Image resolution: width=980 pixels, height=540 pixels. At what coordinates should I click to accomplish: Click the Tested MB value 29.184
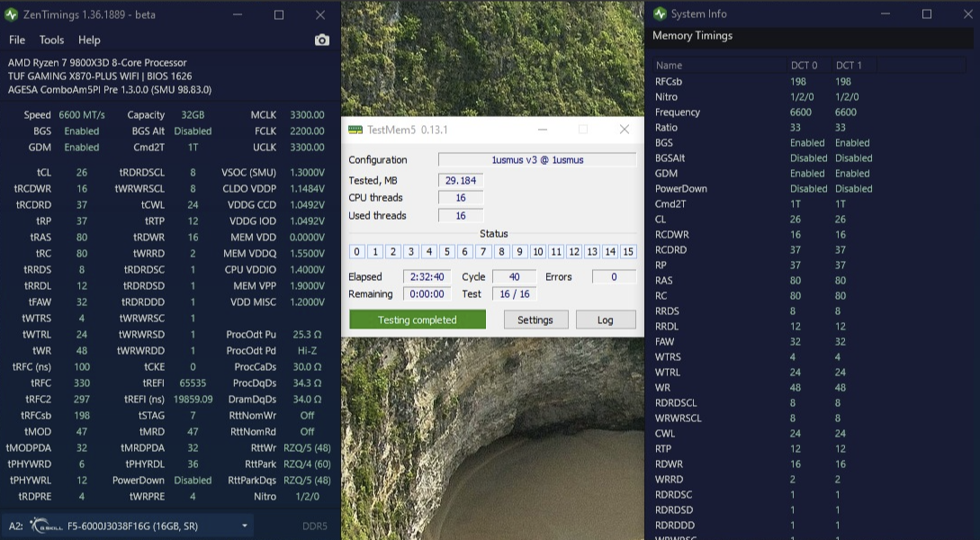click(461, 181)
